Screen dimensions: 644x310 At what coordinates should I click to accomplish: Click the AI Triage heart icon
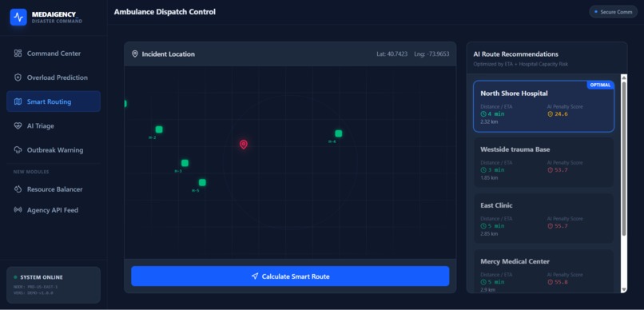pos(18,126)
